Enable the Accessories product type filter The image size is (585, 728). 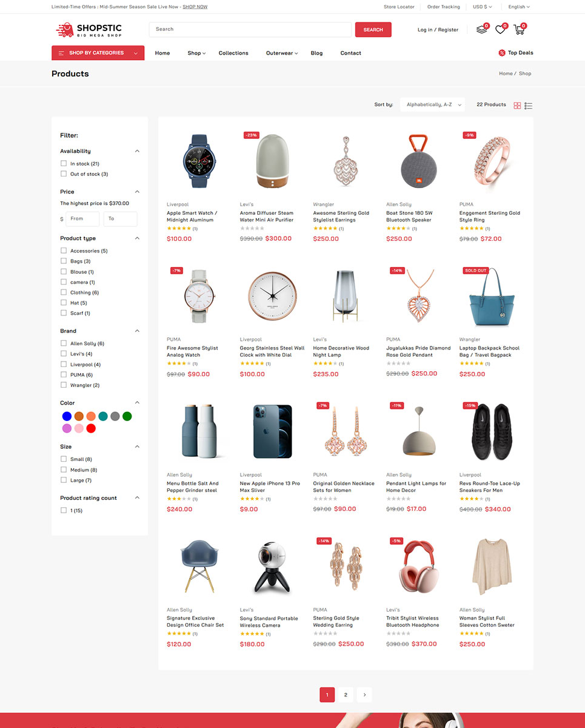coord(64,251)
